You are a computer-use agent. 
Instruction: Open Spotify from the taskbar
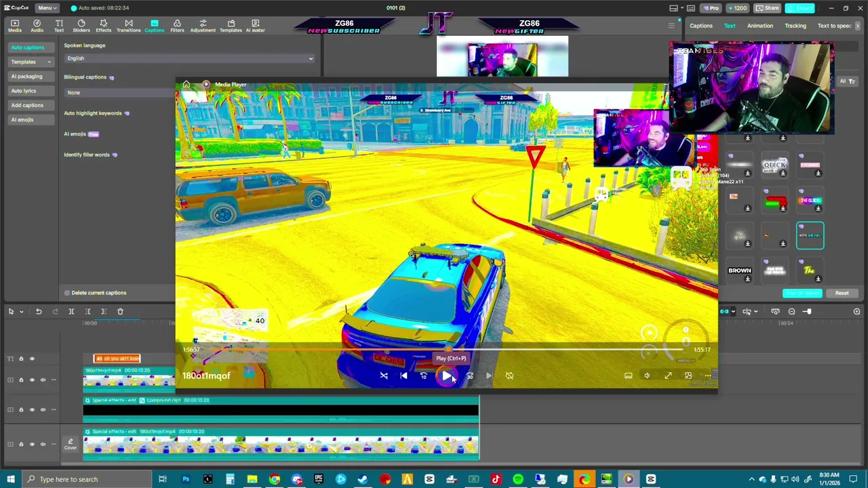point(518,479)
